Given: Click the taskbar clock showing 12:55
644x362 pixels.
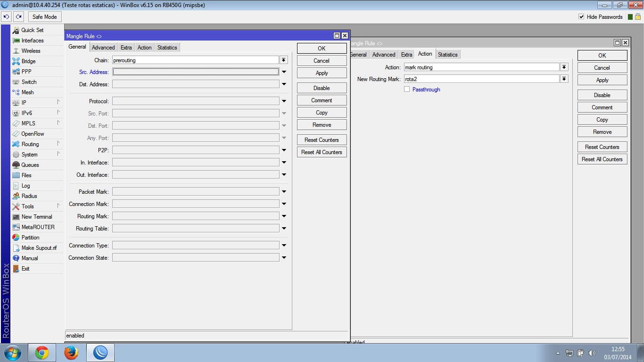Looking at the screenshot, I should [x=618, y=353].
